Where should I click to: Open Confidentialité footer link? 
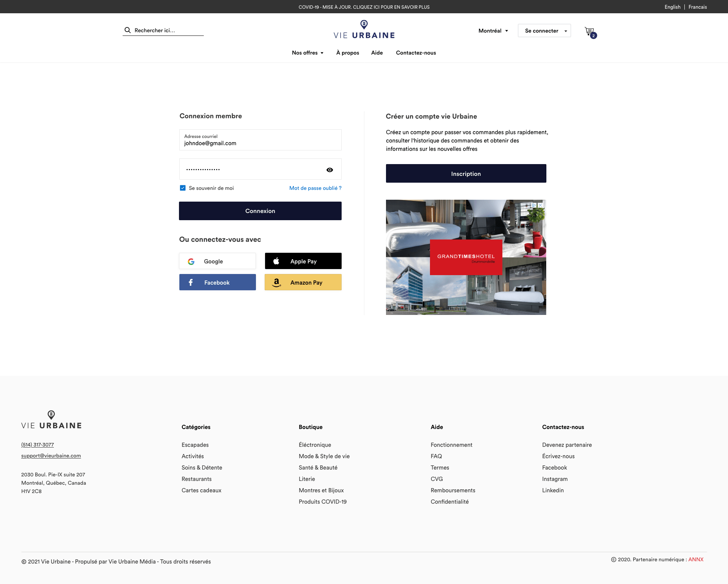[450, 502]
